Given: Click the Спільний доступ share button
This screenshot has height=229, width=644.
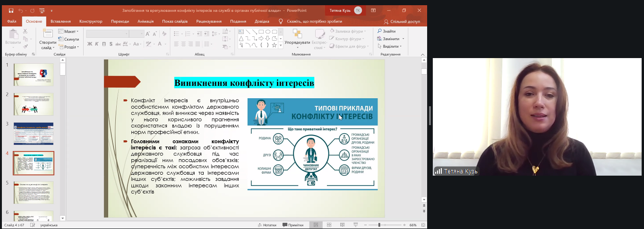Looking at the screenshot, I should pyautogui.click(x=402, y=21).
